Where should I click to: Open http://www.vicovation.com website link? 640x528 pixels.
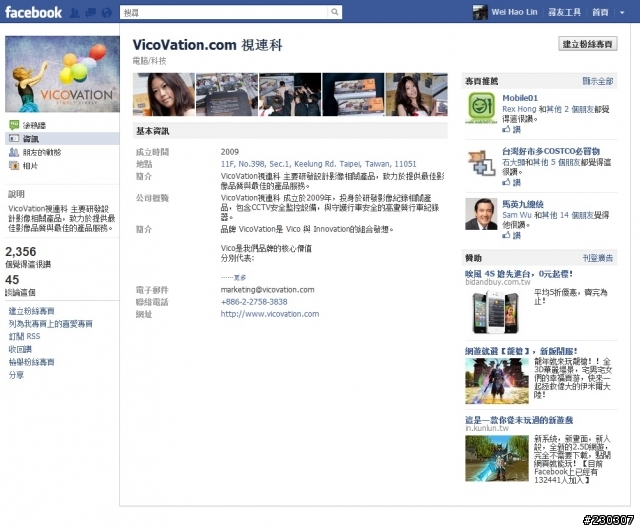coord(270,314)
